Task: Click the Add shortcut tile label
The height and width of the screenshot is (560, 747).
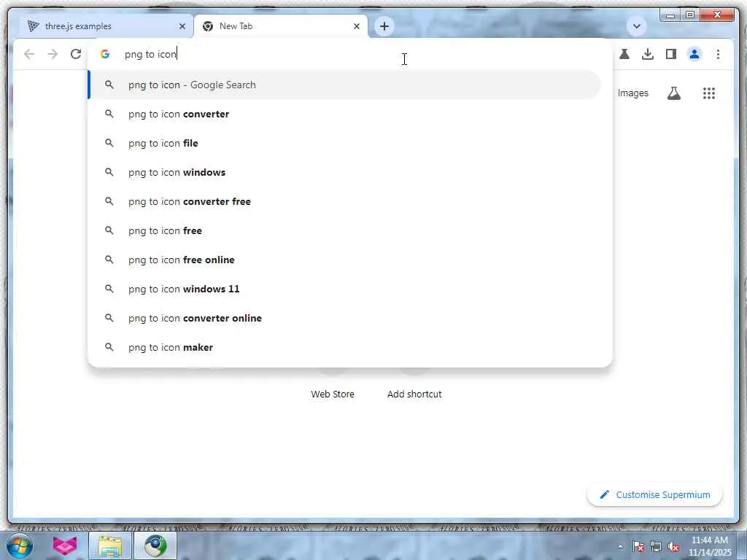Action: click(414, 394)
